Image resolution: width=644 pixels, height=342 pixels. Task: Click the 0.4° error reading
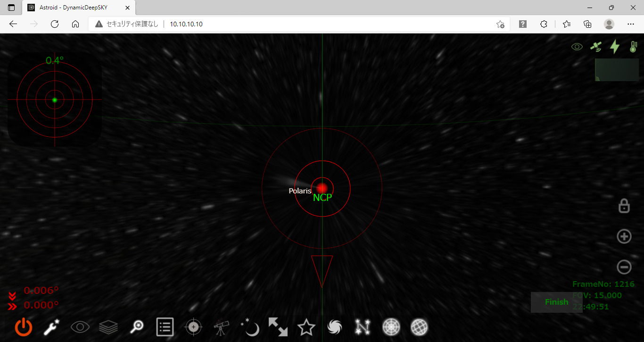pos(55,60)
